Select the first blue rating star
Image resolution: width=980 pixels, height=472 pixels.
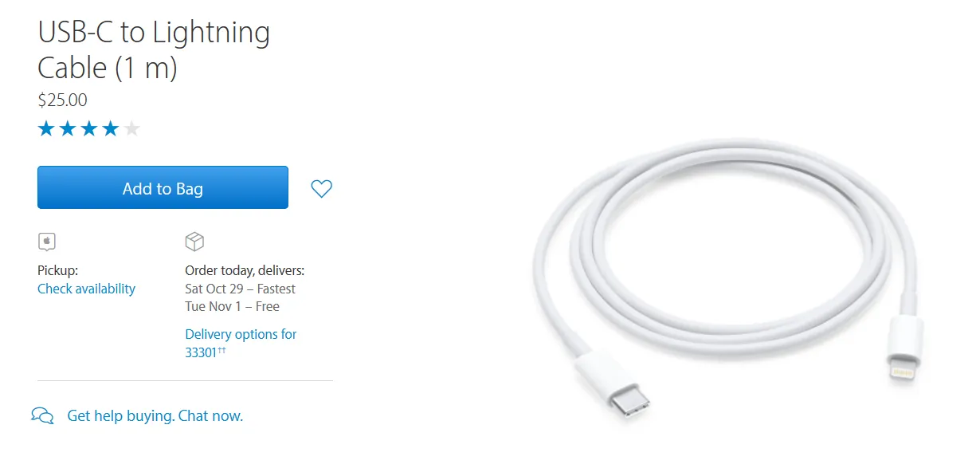pyautogui.click(x=46, y=128)
